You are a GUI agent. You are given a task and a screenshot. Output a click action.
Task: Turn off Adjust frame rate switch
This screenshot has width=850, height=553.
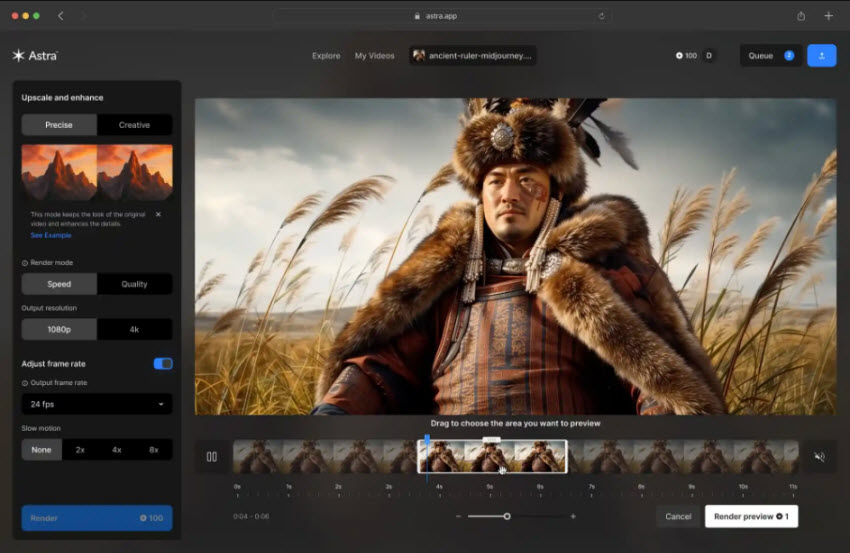162,364
